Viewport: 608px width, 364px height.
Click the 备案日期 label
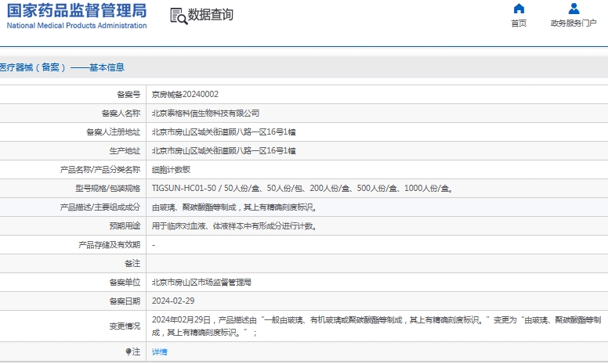125,301
